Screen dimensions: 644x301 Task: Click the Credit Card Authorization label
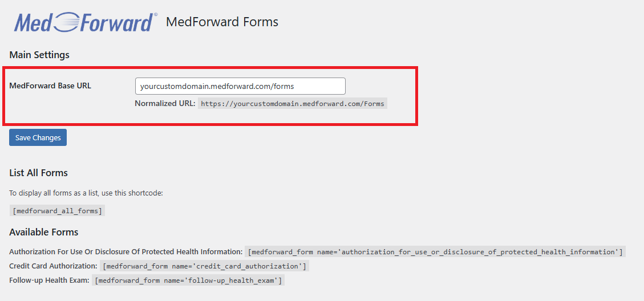pos(53,266)
